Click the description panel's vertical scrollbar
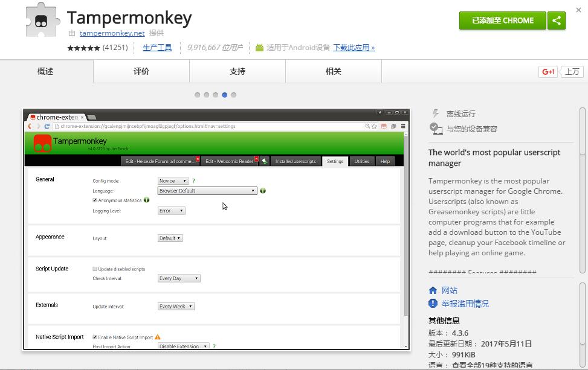This screenshot has height=370, width=588. (583, 191)
